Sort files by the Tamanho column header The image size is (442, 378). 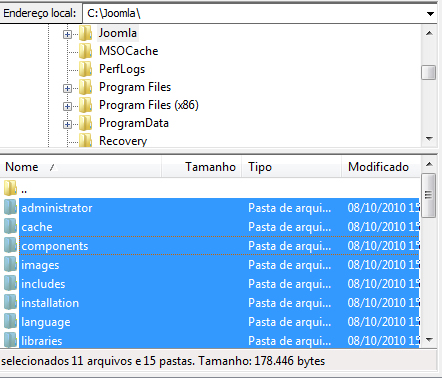click(202, 167)
